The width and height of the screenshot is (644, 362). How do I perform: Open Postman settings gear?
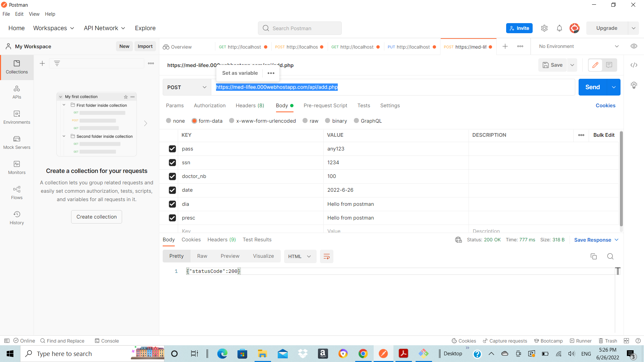tap(544, 28)
